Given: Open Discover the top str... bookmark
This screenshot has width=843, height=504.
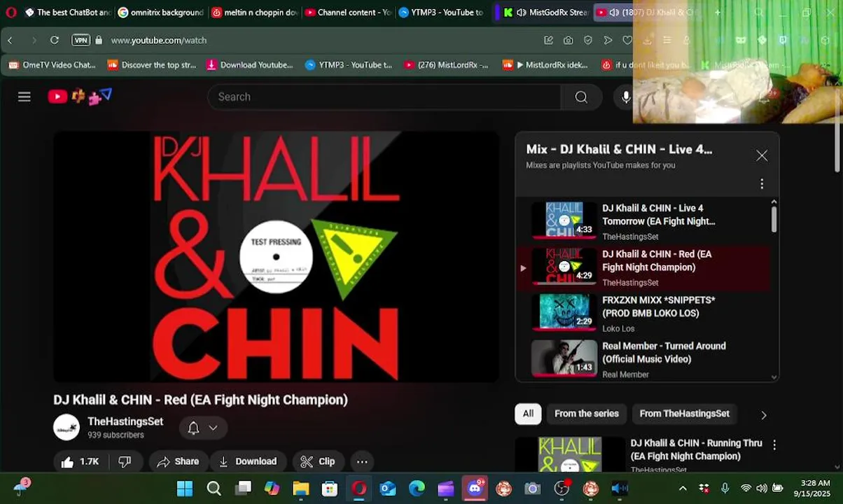Looking at the screenshot, I should click(152, 65).
